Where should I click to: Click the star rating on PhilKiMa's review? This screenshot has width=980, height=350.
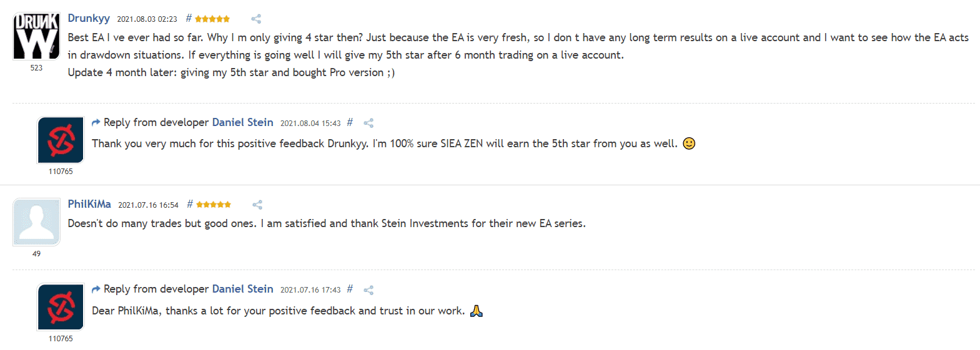click(x=214, y=205)
